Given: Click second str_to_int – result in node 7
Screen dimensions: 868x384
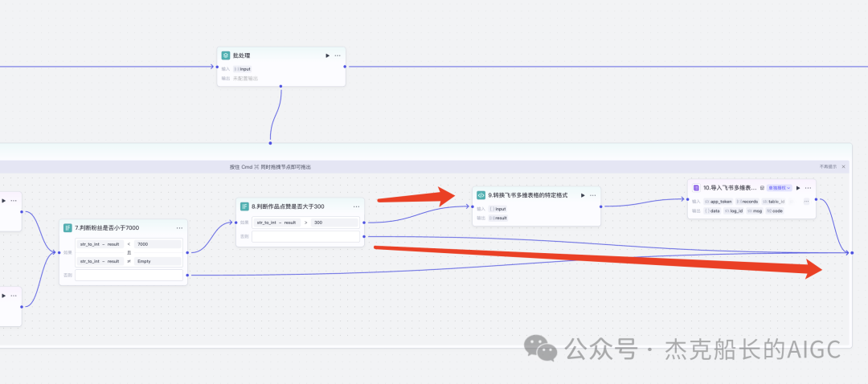Looking at the screenshot, I should point(99,261).
